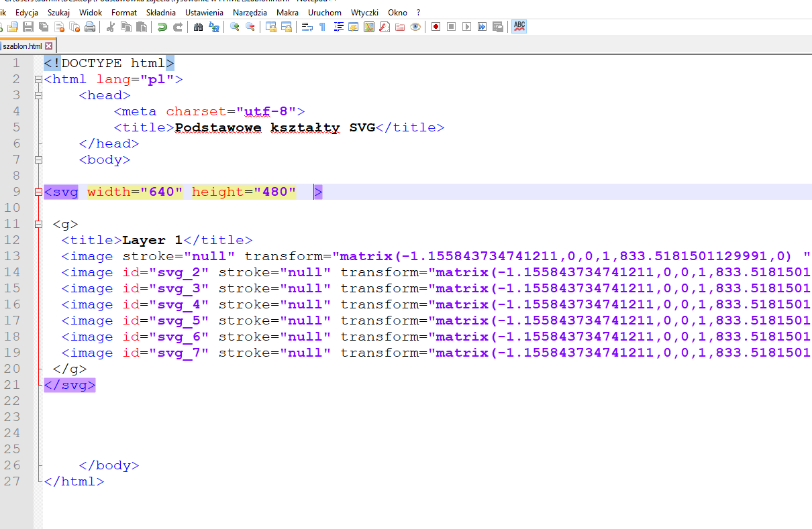Click the "Layer 1" title text

152,240
